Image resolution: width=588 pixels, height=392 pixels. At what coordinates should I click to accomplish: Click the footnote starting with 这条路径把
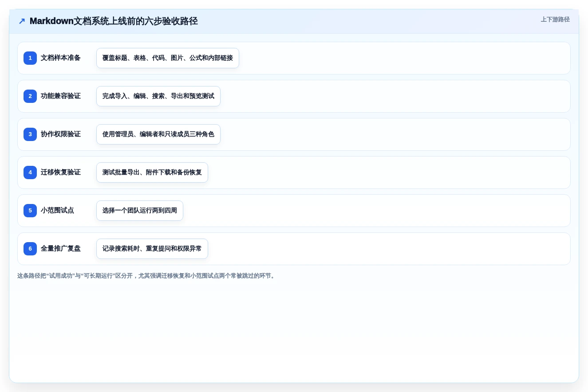pos(147,276)
